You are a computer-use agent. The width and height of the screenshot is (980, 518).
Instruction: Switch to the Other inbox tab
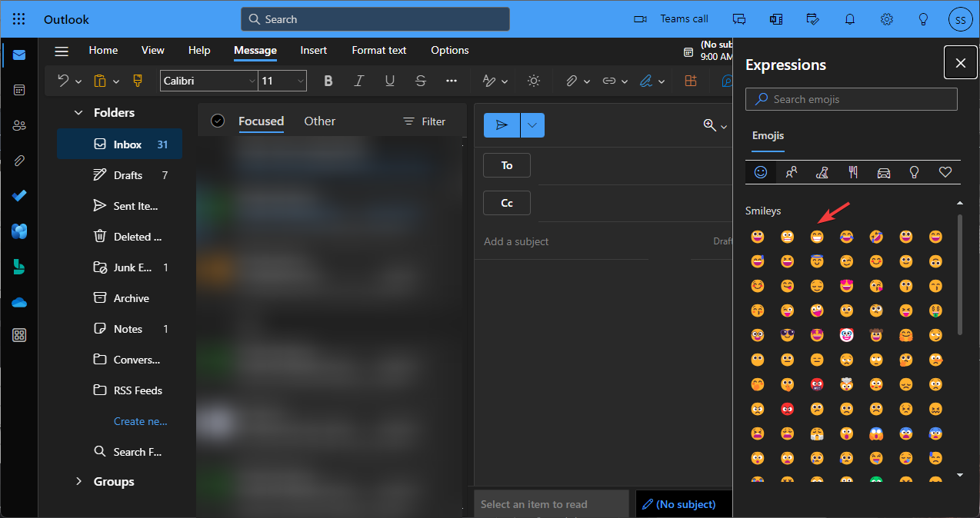[x=320, y=121]
